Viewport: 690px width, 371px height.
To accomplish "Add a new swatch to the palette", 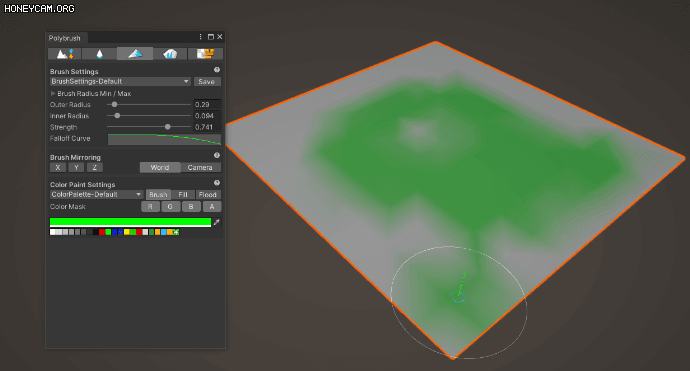I will (x=176, y=232).
